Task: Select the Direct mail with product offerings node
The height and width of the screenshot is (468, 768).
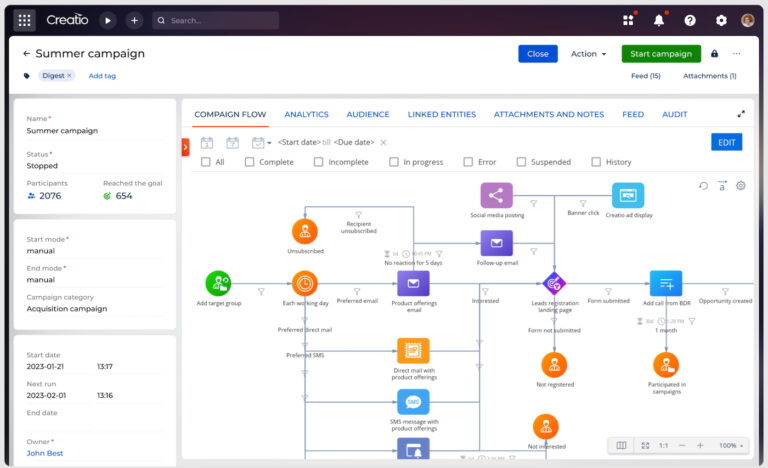Action: (413, 351)
